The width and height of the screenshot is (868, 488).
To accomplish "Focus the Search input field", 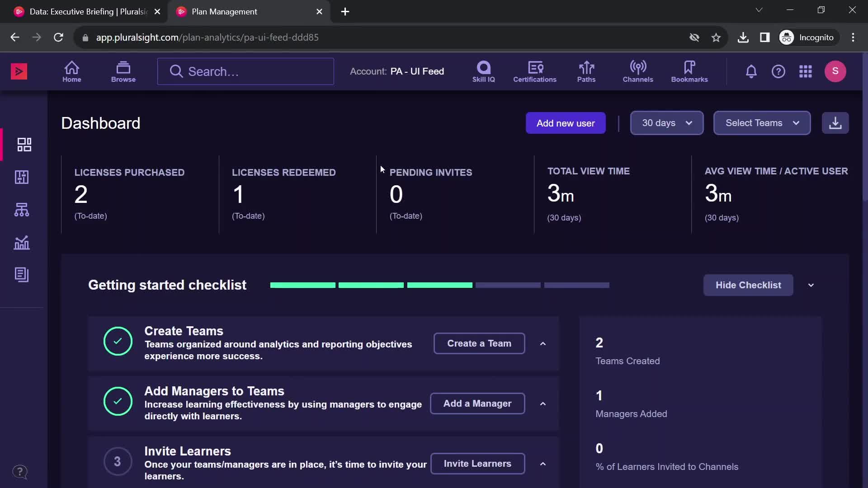I will (245, 71).
